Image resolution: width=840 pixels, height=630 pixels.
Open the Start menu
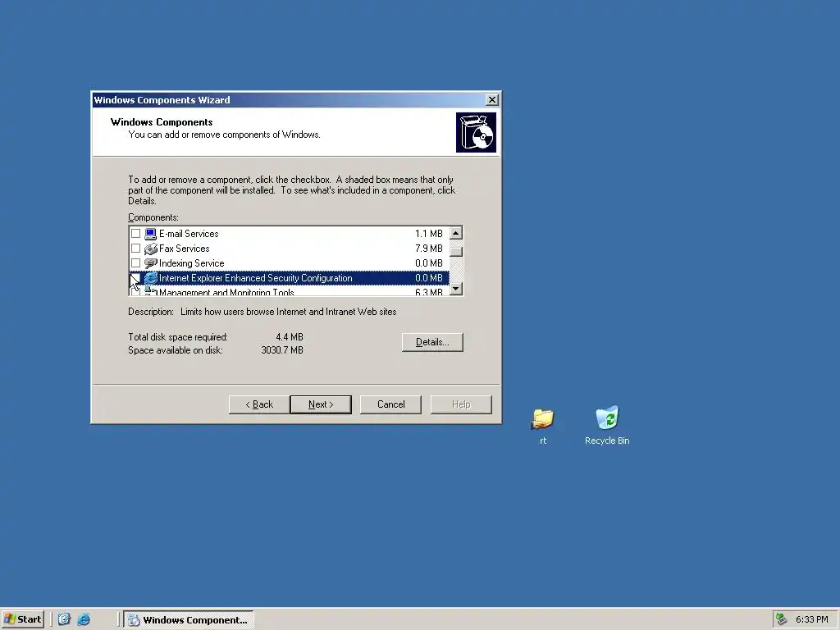coord(22,619)
